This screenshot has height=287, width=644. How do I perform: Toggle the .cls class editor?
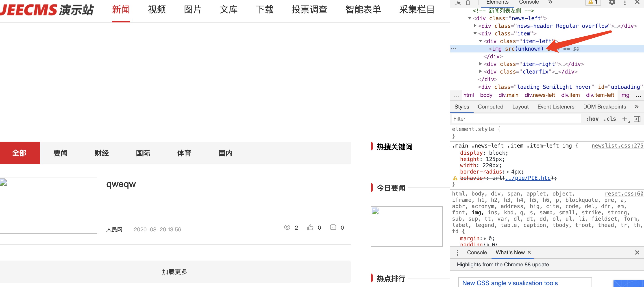click(x=609, y=119)
